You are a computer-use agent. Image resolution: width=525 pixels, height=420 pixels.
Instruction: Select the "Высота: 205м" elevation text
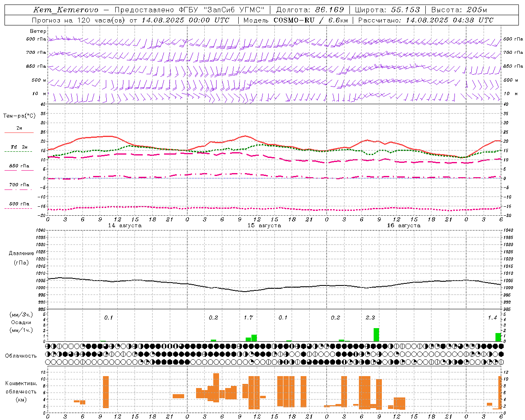pyautogui.click(x=460, y=10)
